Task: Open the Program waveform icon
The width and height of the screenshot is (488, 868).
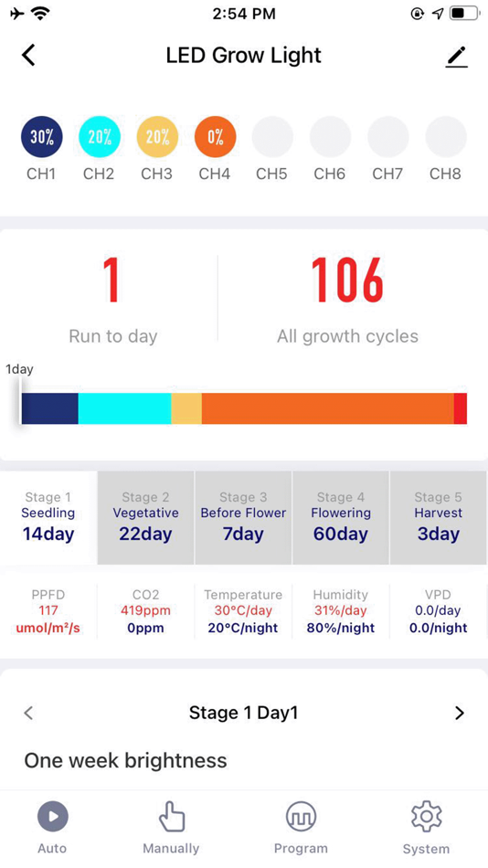Action: pyautogui.click(x=301, y=816)
